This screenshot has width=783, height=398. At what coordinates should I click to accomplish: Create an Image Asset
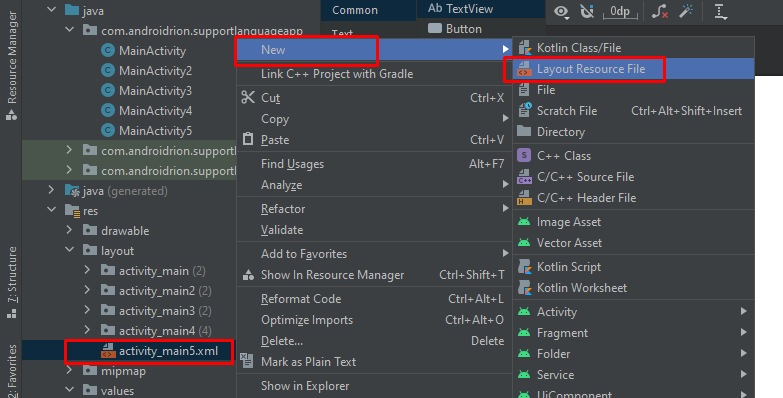coord(633,222)
